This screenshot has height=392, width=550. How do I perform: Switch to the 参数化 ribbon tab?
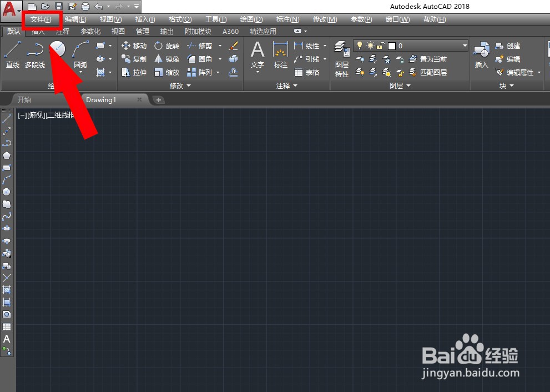[90, 32]
